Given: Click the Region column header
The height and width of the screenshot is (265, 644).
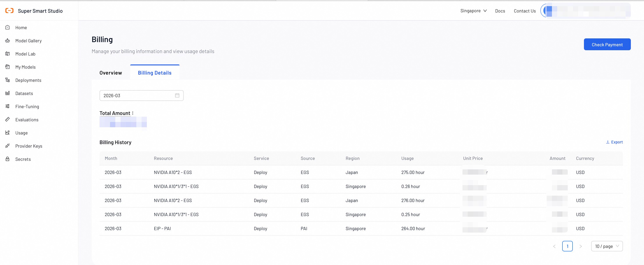Looking at the screenshot, I should coord(352,158).
